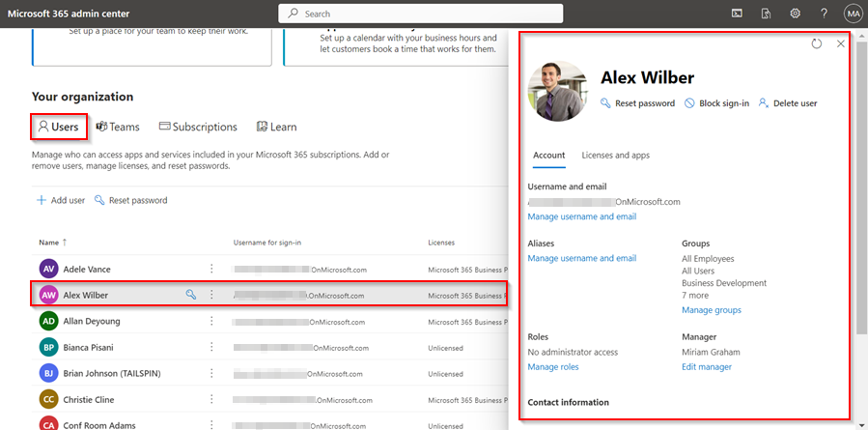Open the Help question mark icon
Screen dimensions: 868x430
[x=825, y=14]
